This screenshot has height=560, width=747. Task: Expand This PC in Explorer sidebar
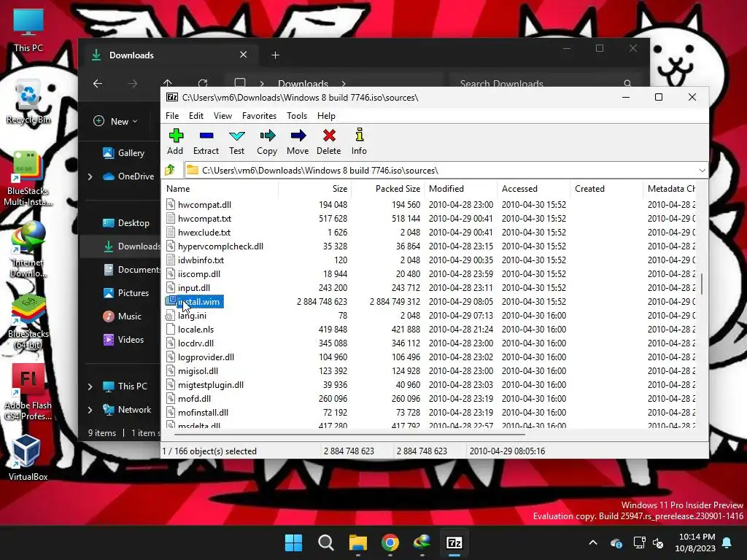pos(90,386)
